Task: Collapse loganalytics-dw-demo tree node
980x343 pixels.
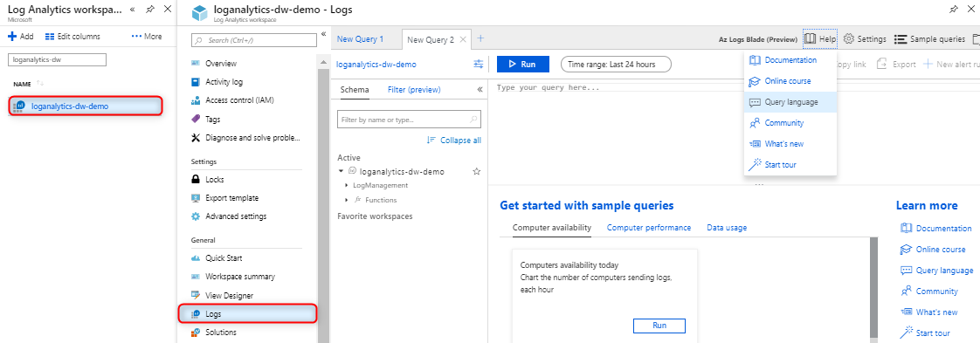Action: [341, 170]
